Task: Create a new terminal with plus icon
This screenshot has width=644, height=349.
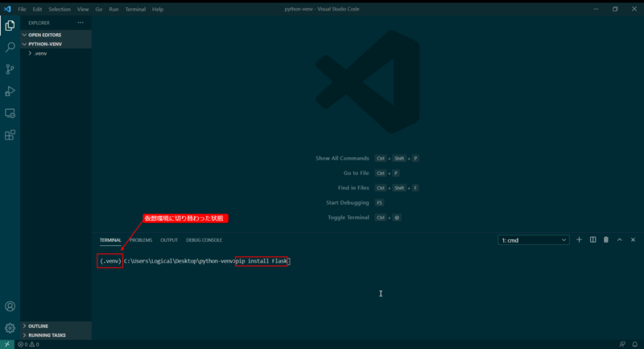Action: (579, 239)
